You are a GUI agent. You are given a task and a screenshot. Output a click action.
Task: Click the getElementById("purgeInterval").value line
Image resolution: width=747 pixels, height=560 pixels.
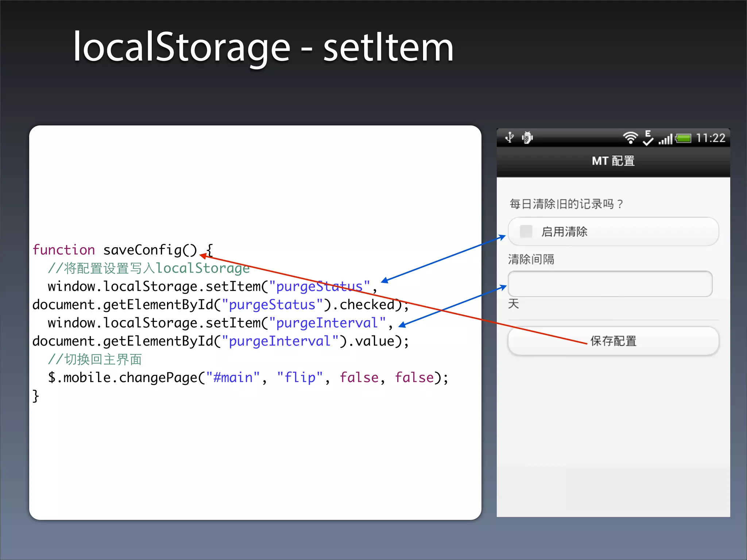(x=221, y=341)
